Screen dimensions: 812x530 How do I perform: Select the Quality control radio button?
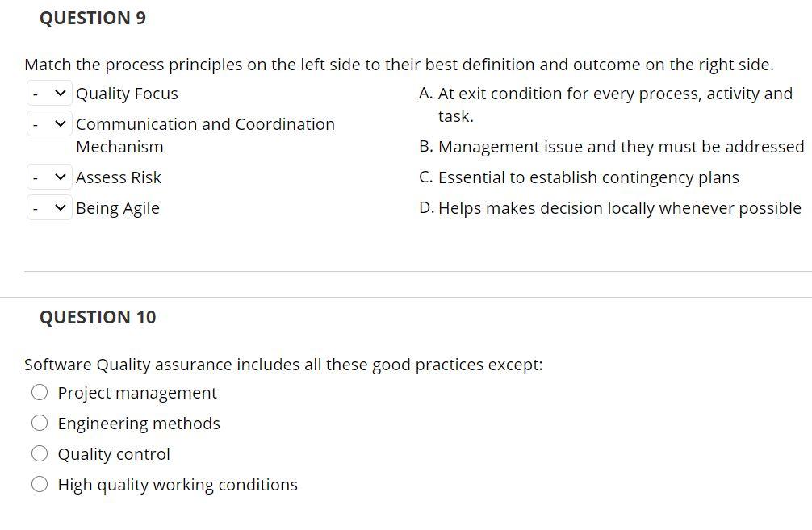point(40,454)
